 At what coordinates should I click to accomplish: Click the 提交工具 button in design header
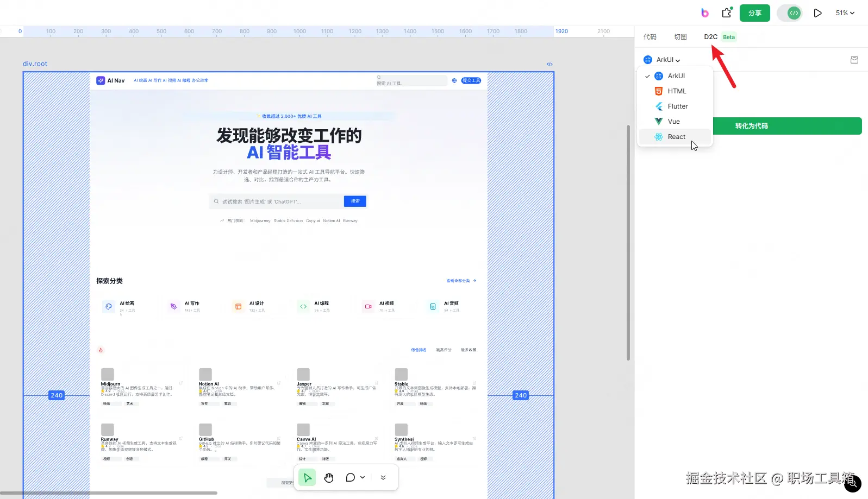471,80
